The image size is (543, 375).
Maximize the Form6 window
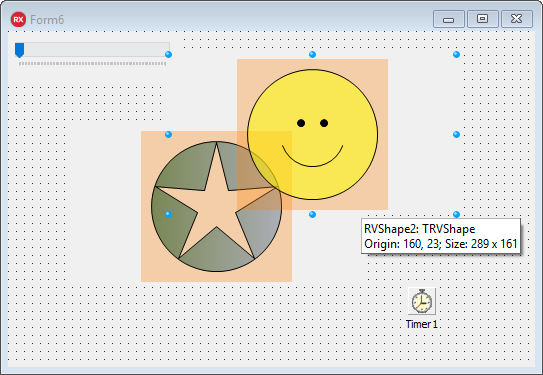coord(483,19)
